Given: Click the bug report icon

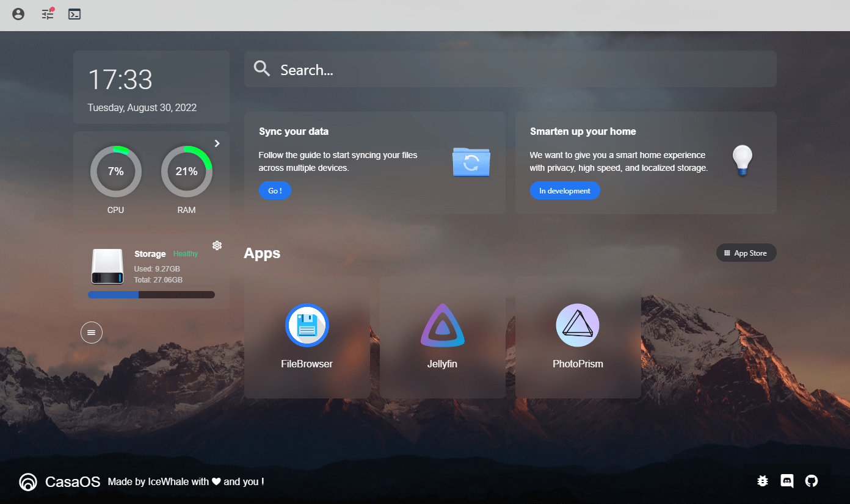Looking at the screenshot, I should 762,481.
